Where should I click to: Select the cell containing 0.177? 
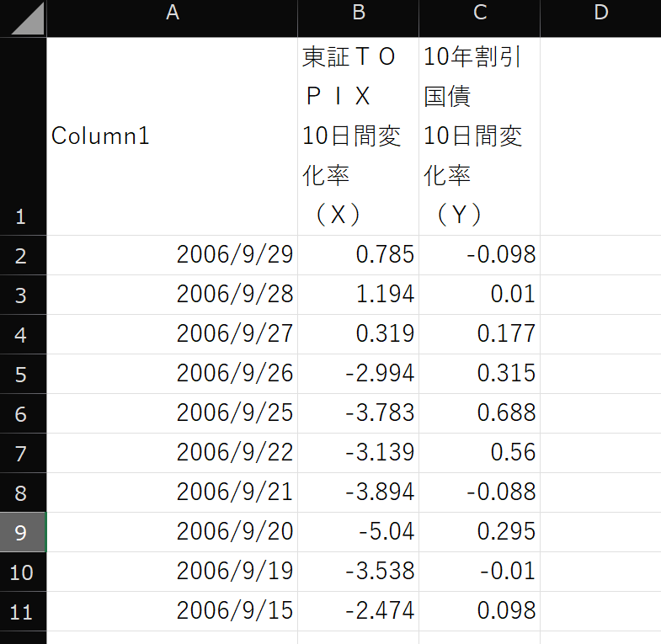(479, 334)
